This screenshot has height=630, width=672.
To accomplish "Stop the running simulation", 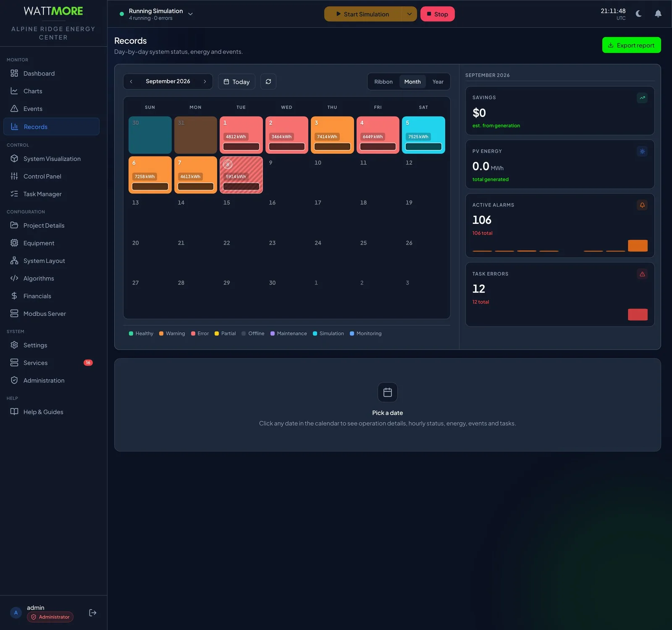I will [438, 14].
